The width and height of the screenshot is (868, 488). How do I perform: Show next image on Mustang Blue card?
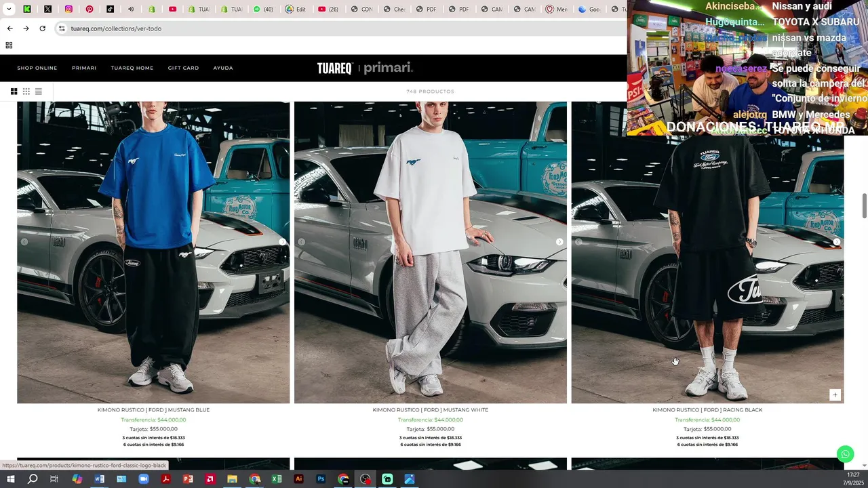pos(282,242)
